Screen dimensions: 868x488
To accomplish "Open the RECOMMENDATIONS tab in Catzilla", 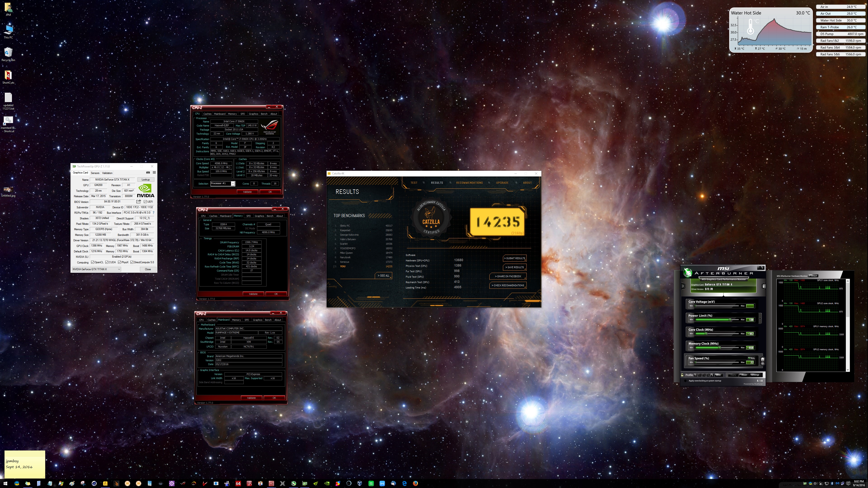I will tap(469, 183).
